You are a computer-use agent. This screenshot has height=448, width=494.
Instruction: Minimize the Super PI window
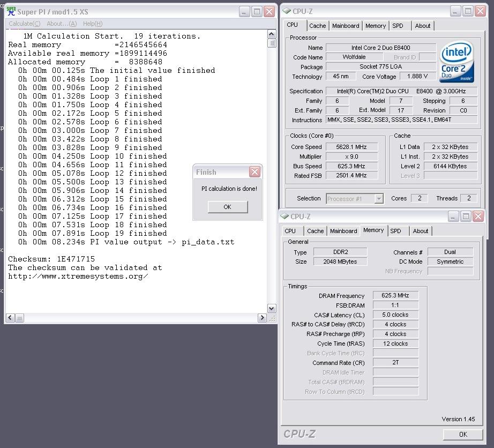[x=244, y=12]
